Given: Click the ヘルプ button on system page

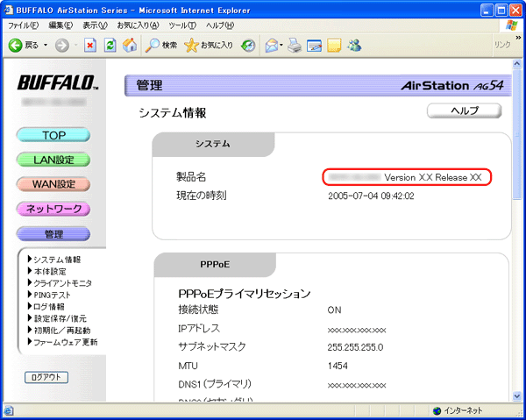Looking at the screenshot, I should point(465,110).
